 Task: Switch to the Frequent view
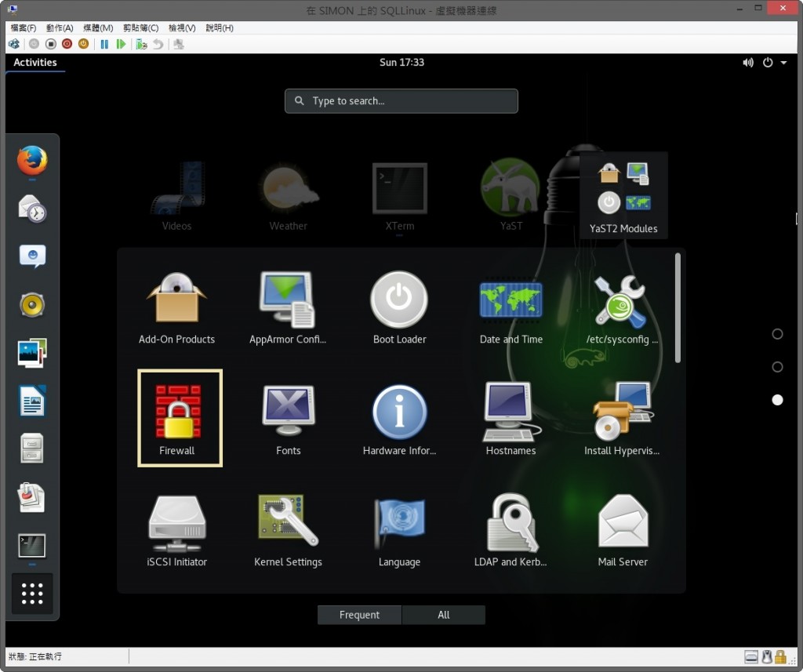(359, 615)
